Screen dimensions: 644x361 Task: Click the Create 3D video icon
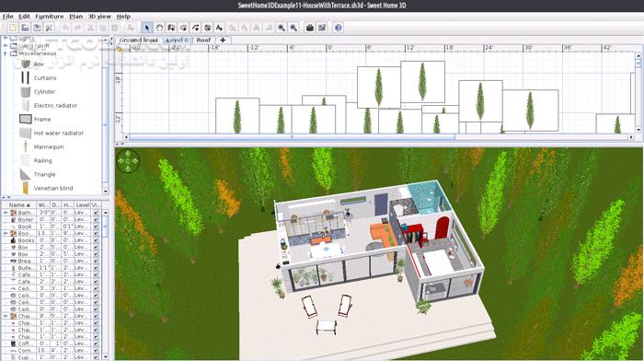(x=322, y=28)
